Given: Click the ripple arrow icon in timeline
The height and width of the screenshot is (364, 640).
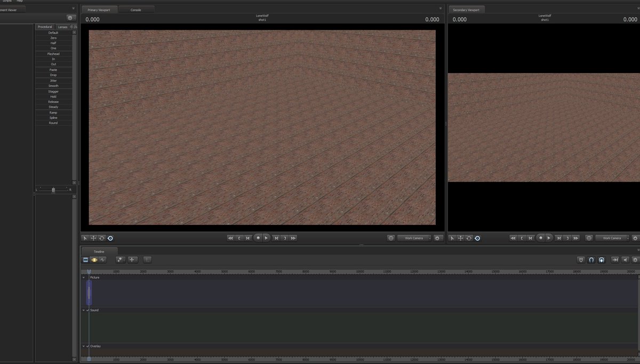Looking at the screenshot, I should [615, 260].
